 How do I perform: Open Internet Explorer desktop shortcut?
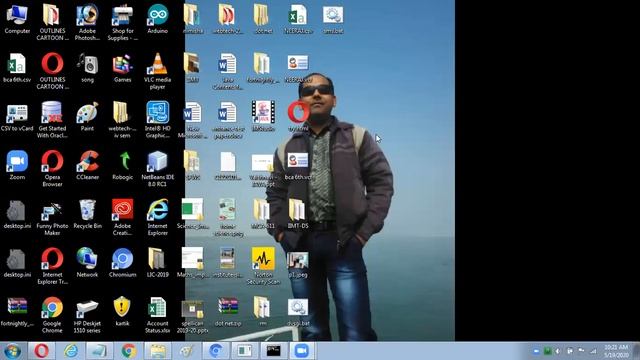[158, 217]
